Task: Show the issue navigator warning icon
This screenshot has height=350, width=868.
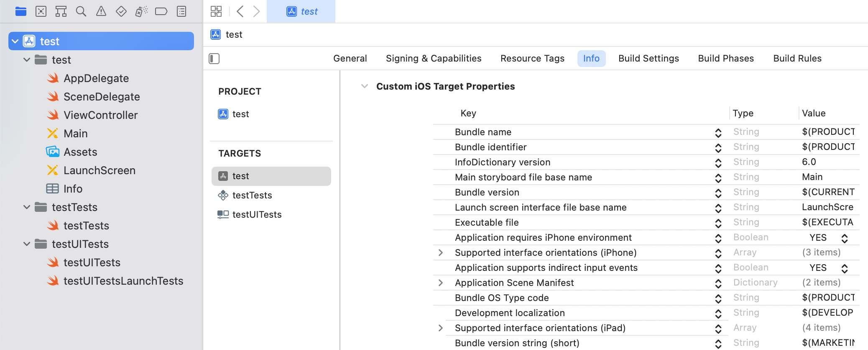Action: click(101, 11)
